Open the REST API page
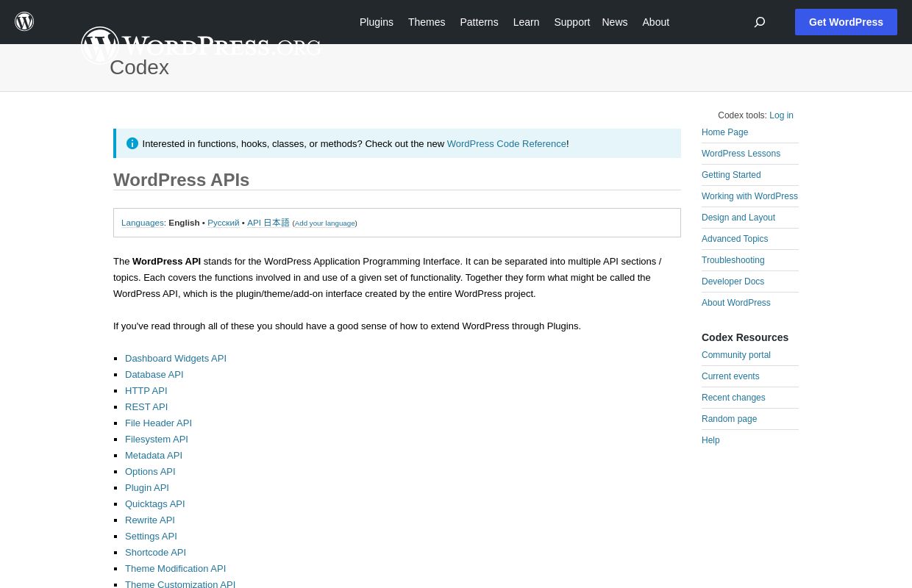 click(146, 407)
